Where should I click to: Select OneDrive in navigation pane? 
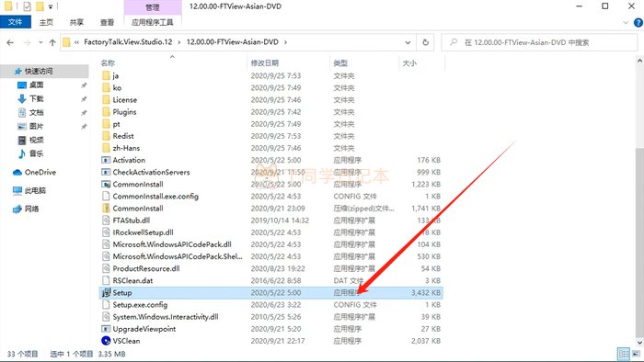tap(40, 172)
